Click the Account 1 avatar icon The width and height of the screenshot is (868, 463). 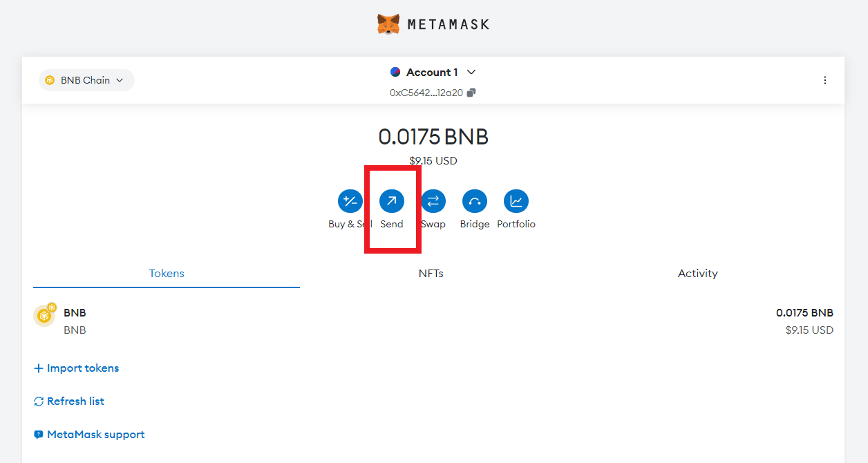(395, 72)
